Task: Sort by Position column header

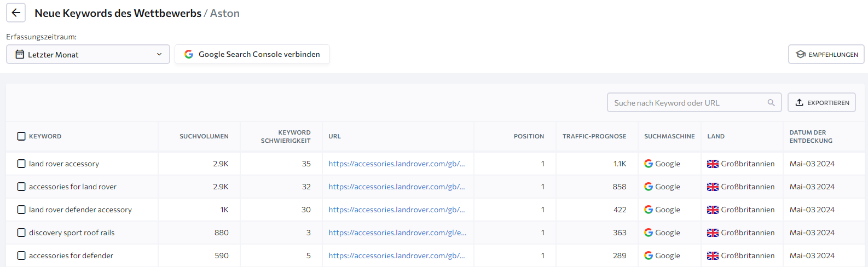Action: pos(529,136)
